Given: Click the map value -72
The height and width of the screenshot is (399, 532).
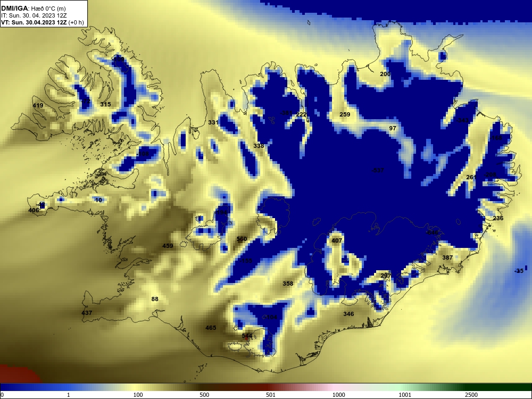Looking at the screenshot, I should [86, 102].
